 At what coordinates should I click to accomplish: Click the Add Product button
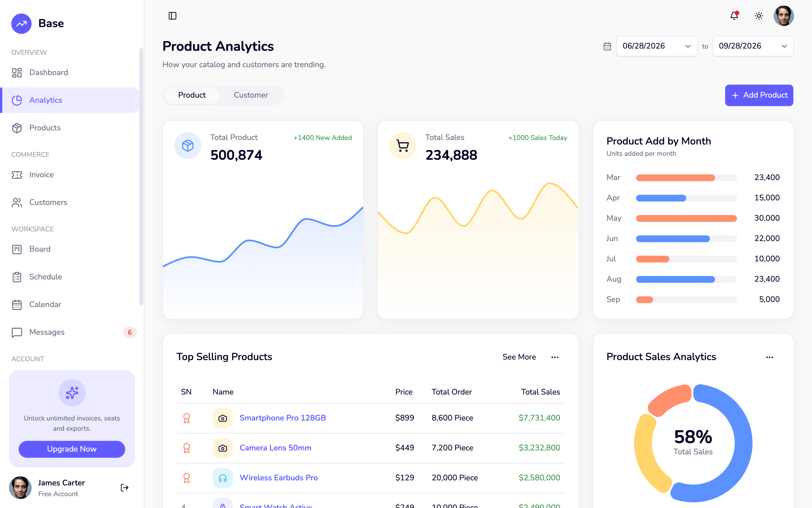(759, 95)
